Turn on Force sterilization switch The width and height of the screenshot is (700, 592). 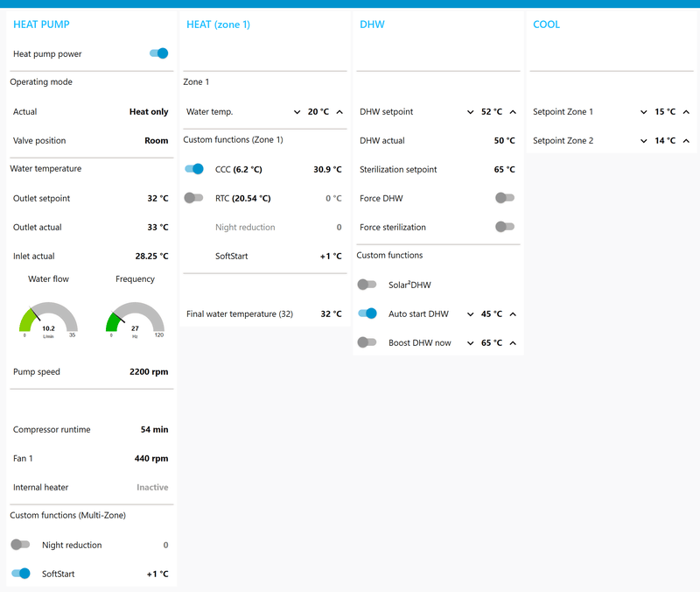505,227
